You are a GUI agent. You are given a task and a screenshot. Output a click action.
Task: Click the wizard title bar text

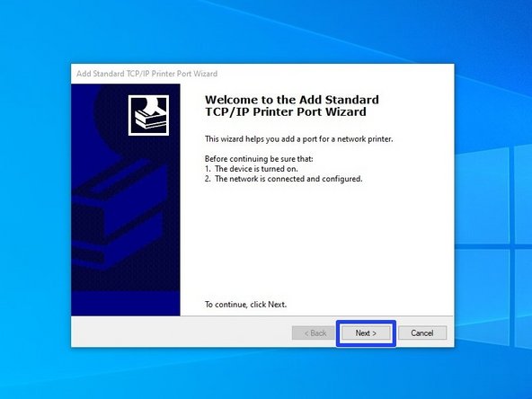[x=146, y=74]
